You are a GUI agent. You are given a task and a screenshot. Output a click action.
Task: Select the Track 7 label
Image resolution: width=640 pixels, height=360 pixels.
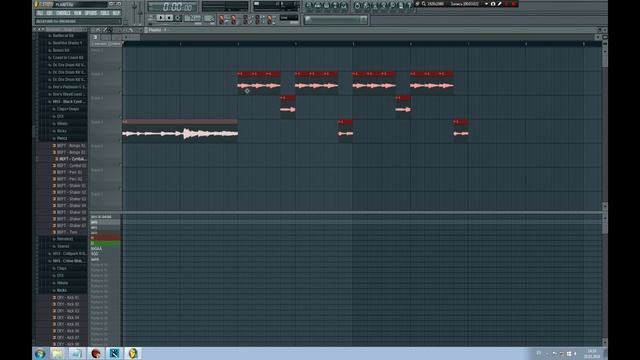(97, 194)
